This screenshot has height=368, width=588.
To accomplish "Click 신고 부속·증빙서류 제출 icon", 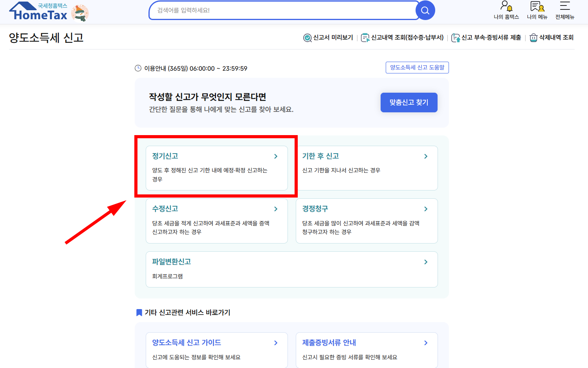I will point(456,38).
